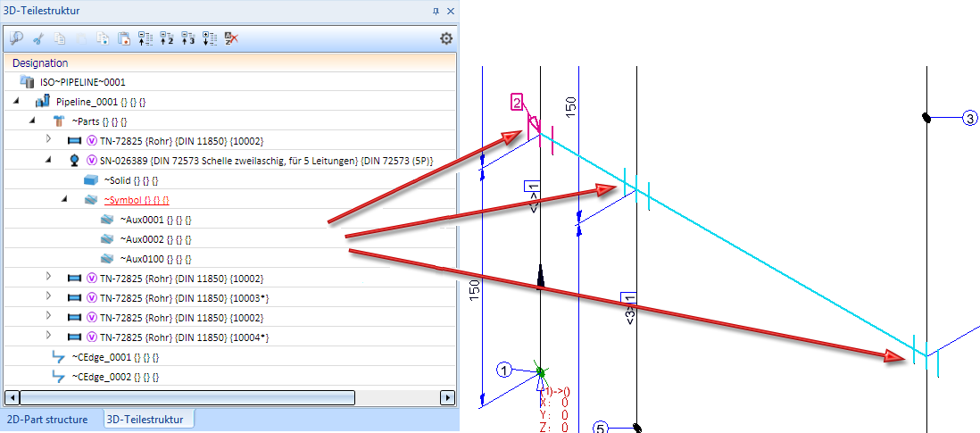The width and height of the screenshot is (980, 433).
Task: Click the <2>1 pipe label
Action: coord(533,196)
